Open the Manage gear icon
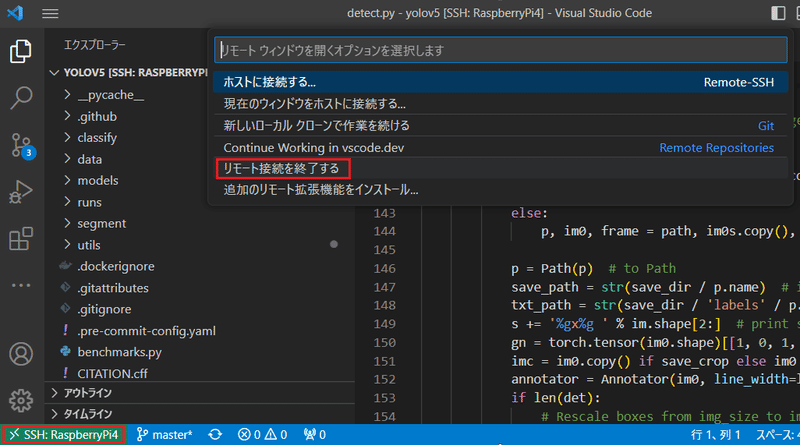800x445 pixels. [21, 401]
